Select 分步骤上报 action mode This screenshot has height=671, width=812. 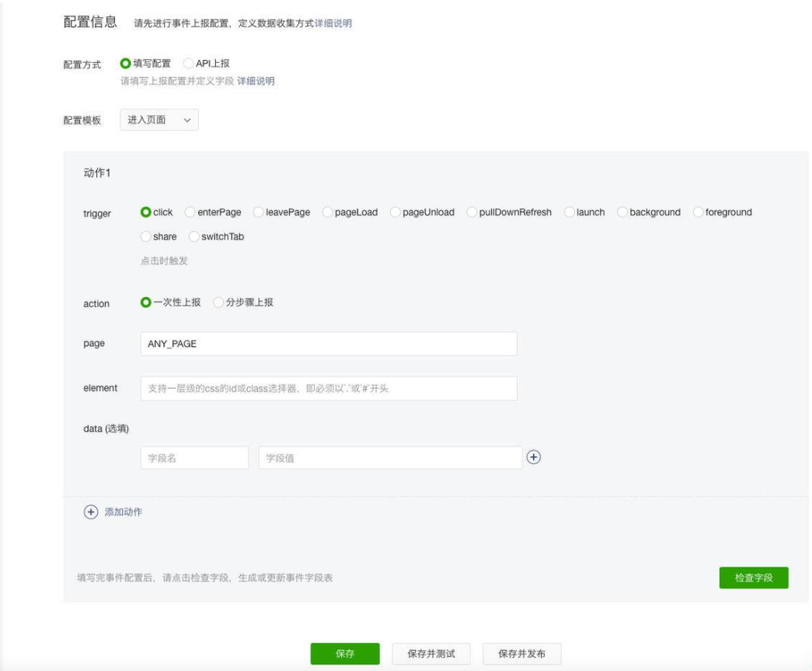coord(218,302)
